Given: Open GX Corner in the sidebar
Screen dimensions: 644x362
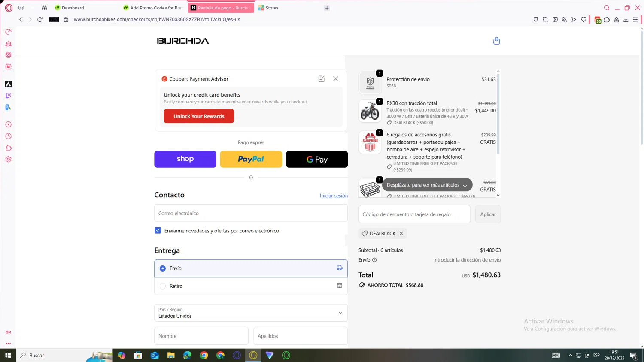Looking at the screenshot, I should tap(8, 332).
